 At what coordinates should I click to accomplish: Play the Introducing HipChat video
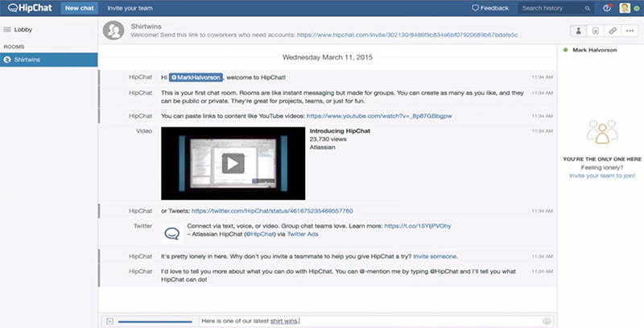232,163
